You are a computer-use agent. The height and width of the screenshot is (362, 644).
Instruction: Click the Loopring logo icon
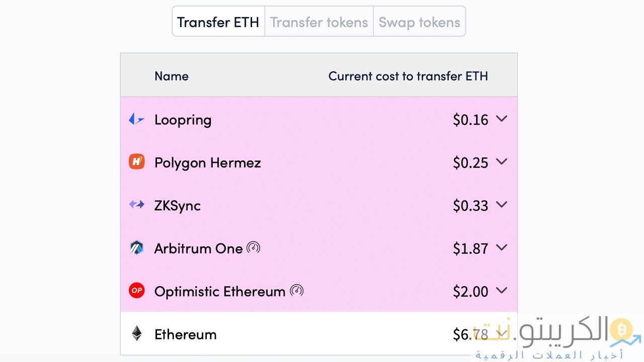point(136,119)
